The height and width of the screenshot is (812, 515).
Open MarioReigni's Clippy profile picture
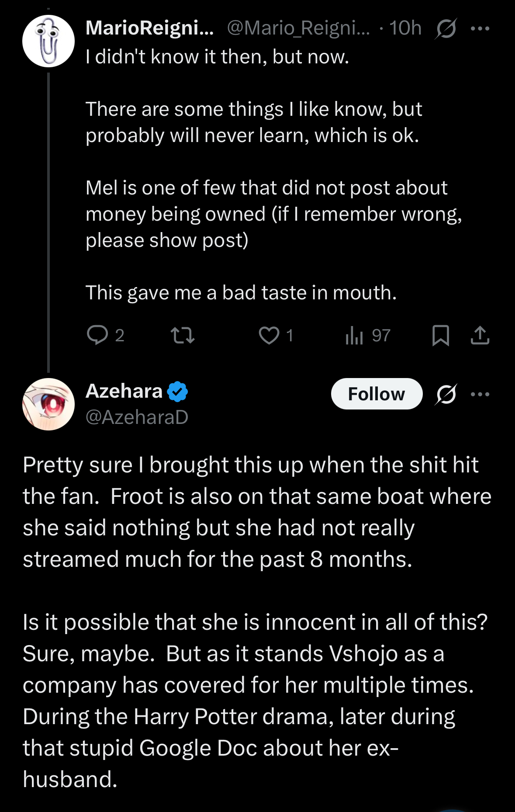tap(48, 41)
